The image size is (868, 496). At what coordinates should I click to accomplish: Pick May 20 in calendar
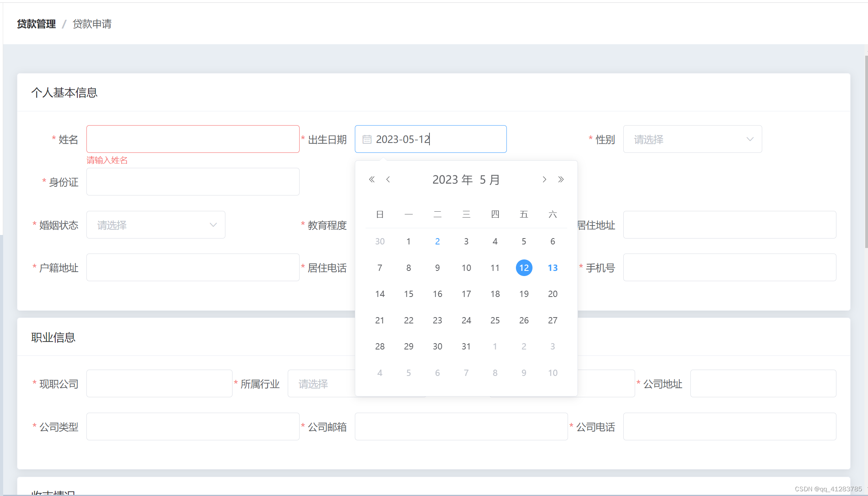[553, 294]
